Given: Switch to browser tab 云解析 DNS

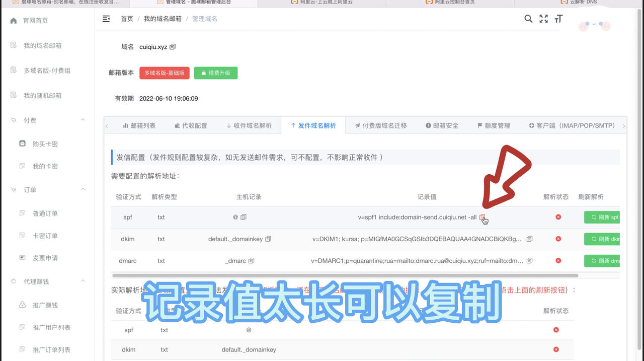Looking at the screenshot, I should [579, 3].
